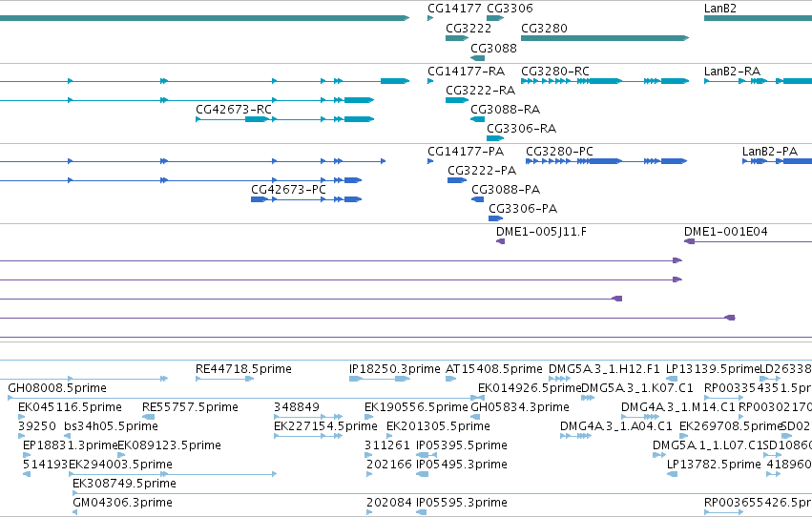Click the CG3280 gene bar glyph
Viewport: 812px width, 517px height.
[x=605, y=38]
